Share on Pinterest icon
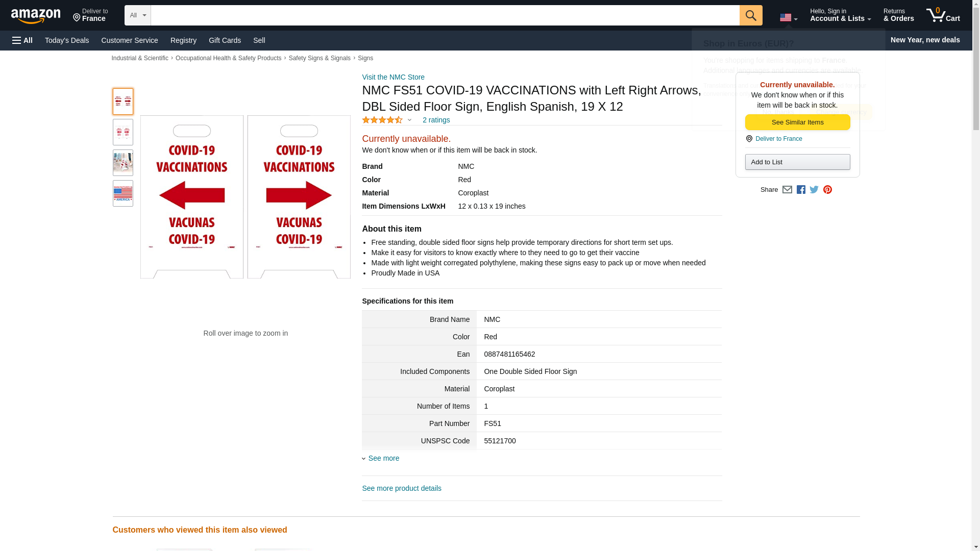This screenshot has height=551, width=980. click(x=827, y=190)
